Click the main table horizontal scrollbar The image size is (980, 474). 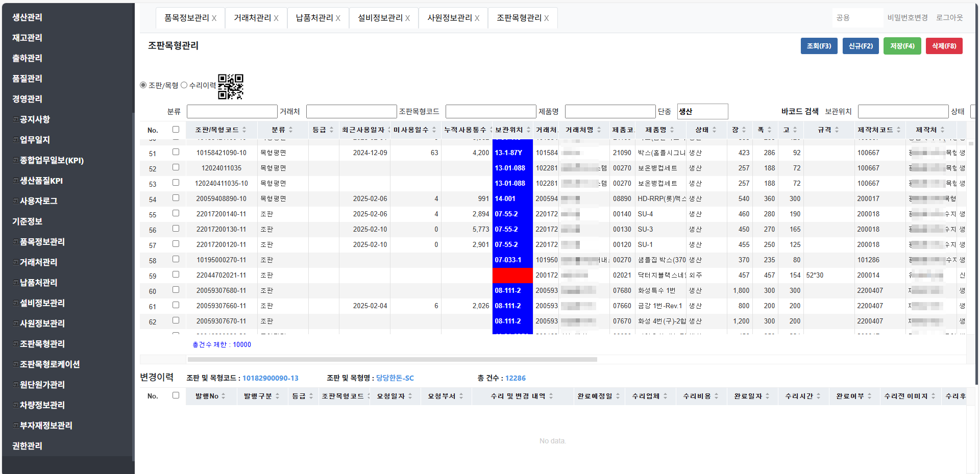tap(393, 360)
